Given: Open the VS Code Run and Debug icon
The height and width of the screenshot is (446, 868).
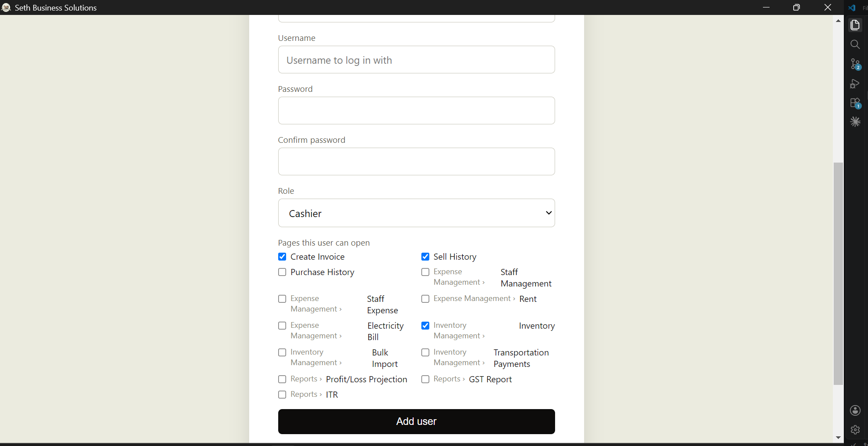Looking at the screenshot, I should coord(855,83).
